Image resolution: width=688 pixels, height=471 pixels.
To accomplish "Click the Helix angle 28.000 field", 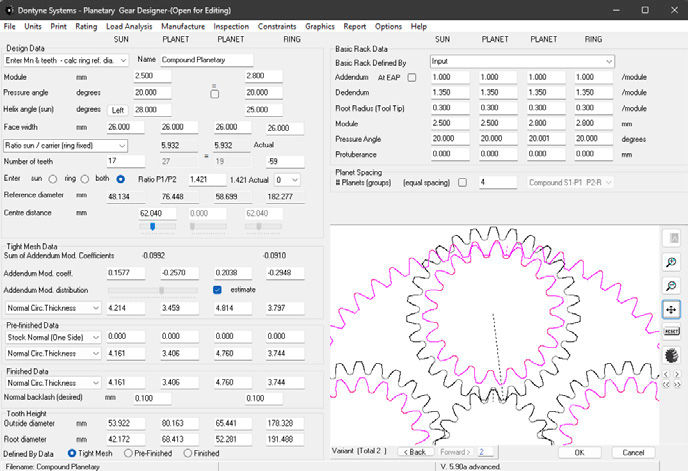I will 152,110.
